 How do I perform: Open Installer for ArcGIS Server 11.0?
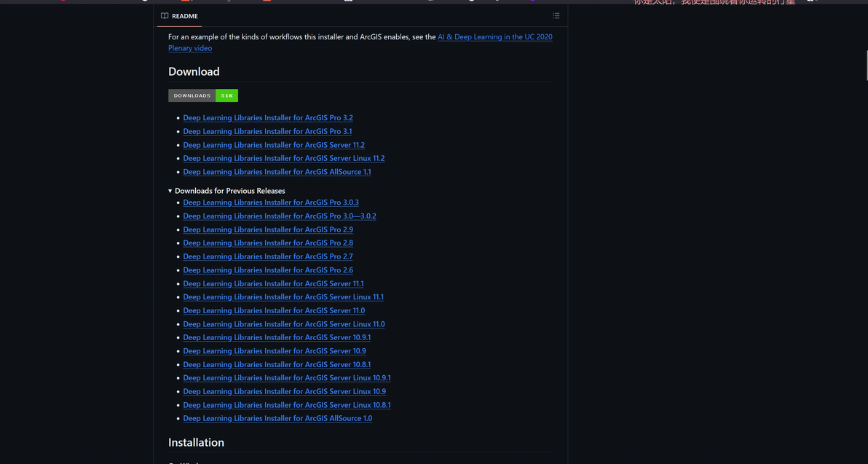click(274, 310)
